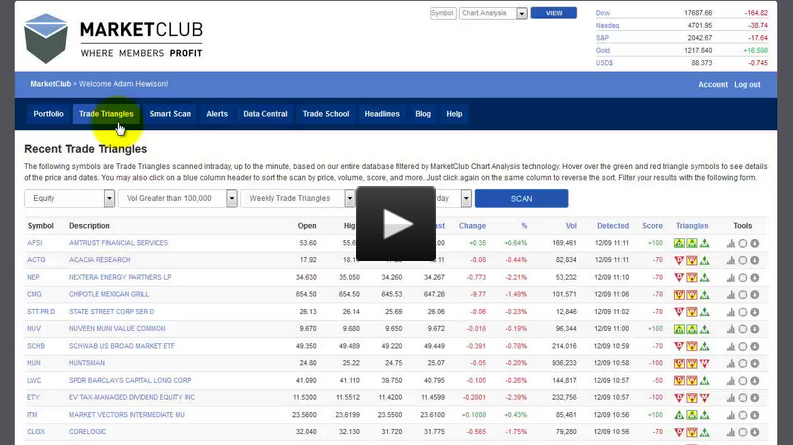The image size is (793, 445).
Task: Open Weekly Trade Triangles dropdown
Action: click(x=298, y=198)
